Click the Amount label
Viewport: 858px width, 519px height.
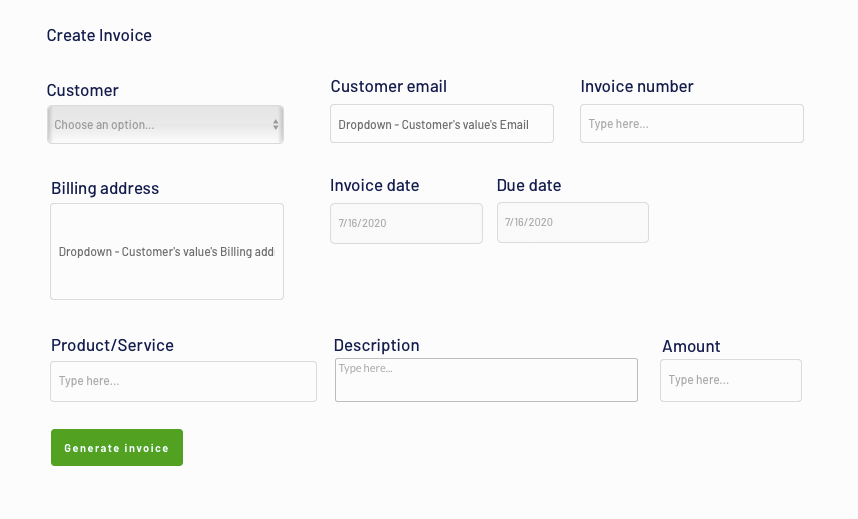tap(691, 346)
